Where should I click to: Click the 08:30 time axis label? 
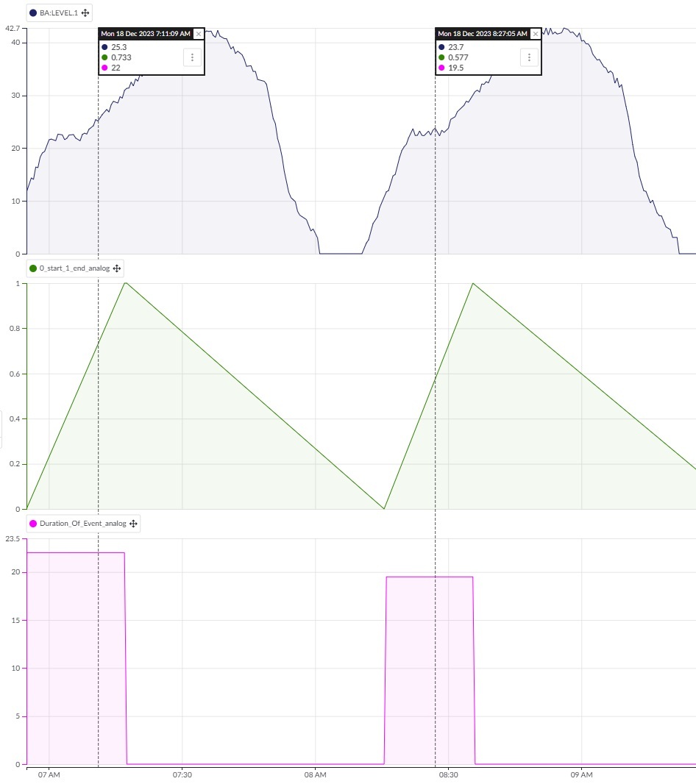(x=448, y=775)
